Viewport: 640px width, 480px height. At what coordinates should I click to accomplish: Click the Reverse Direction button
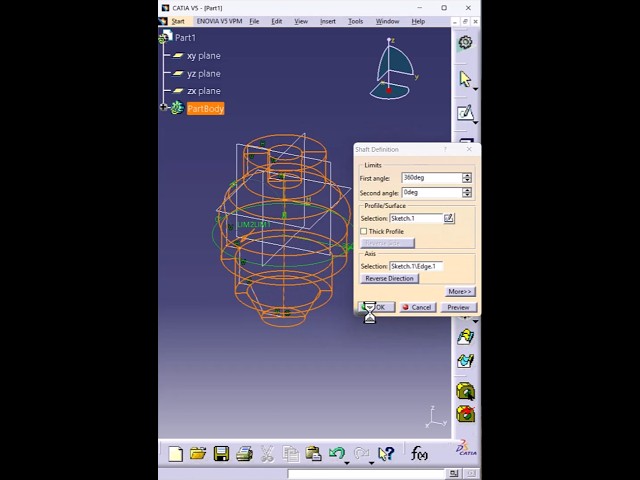tap(389, 278)
